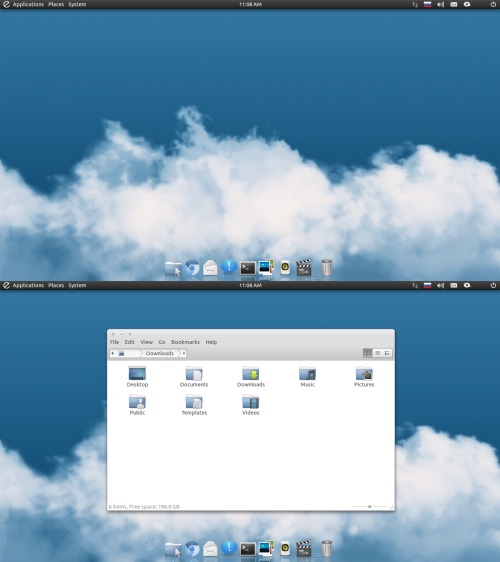The height and width of the screenshot is (562, 500).
Task: Open the File menu in file manager
Action: [x=115, y=342]
